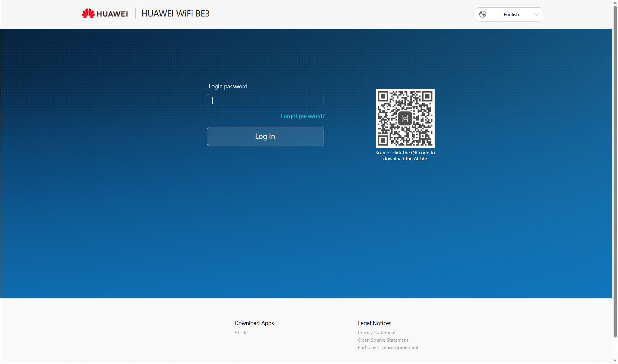Click the globe language icon

pos(483,14)
